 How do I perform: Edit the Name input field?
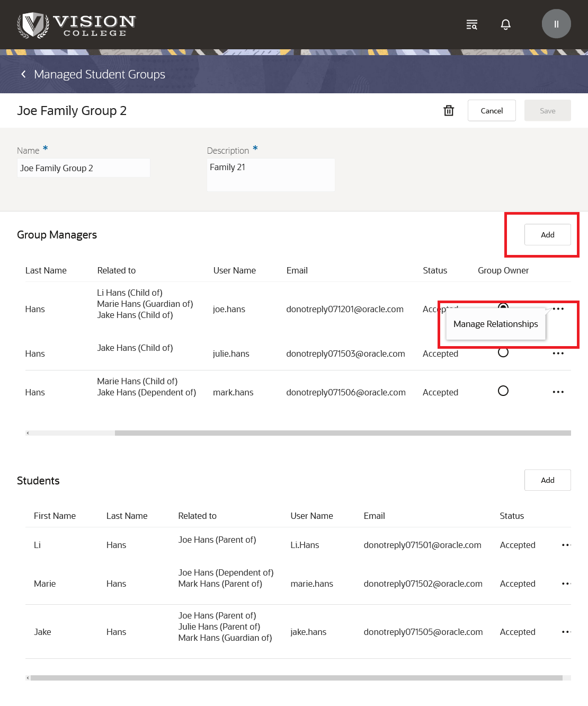click(x=84, y=168)
